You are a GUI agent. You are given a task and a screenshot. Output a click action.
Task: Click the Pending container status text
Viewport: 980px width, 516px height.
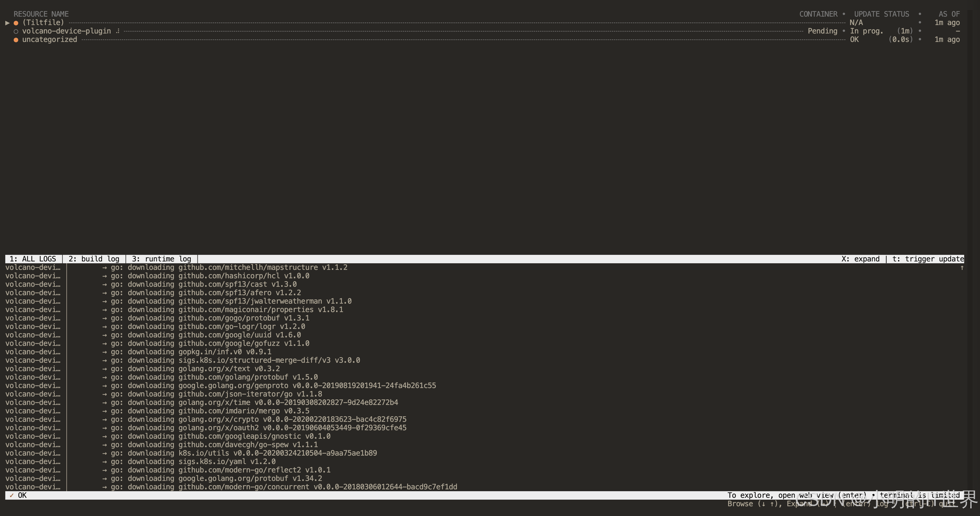pyautogui.click(x=822, y=31)
